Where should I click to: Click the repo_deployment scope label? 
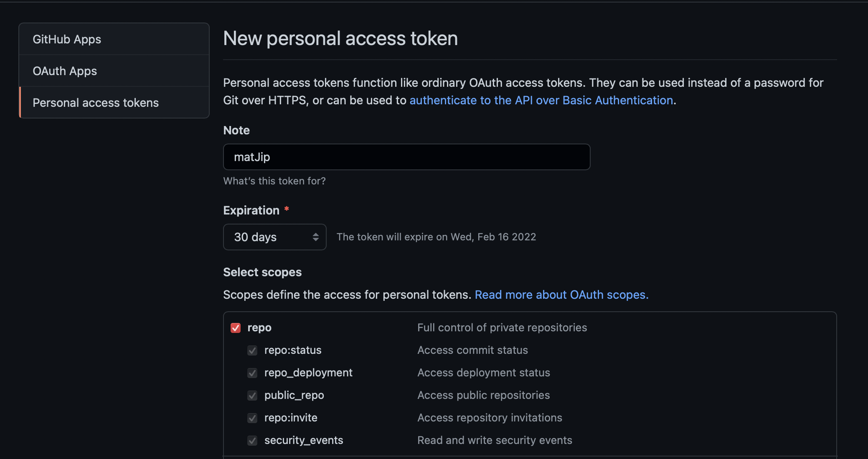308,373
